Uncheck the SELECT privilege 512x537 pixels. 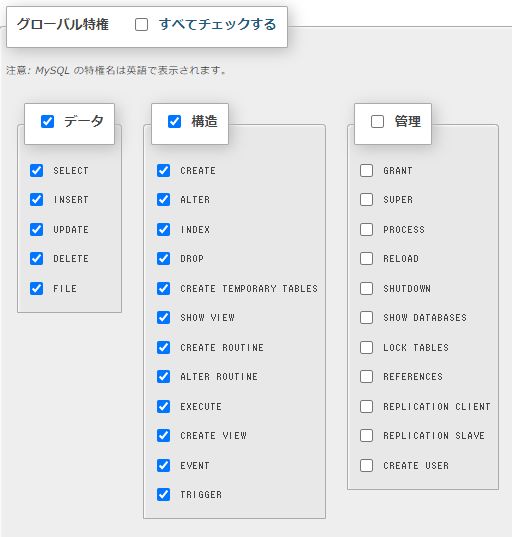36,170
